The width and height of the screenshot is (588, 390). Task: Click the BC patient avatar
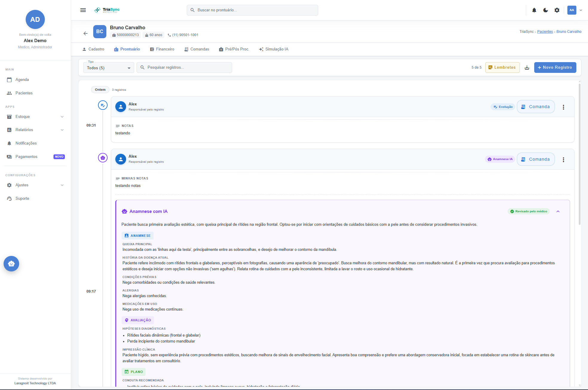coord(100,32)
